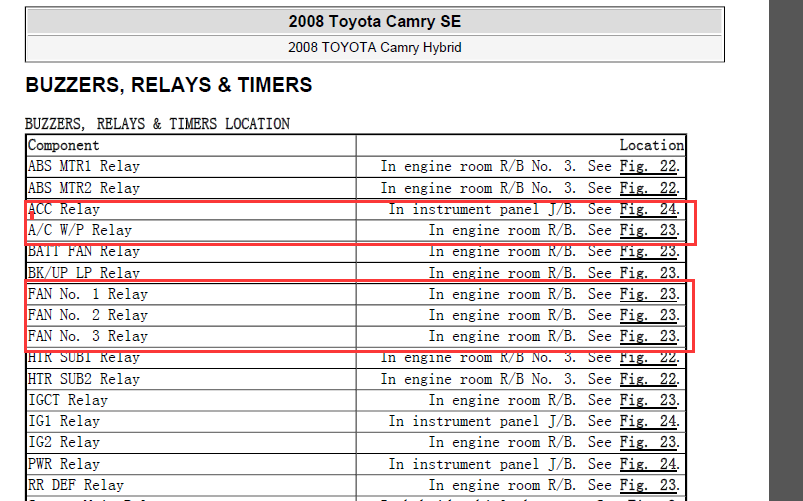Open Fig. 23 link in BATT FAN Relay row

point(648,252)
